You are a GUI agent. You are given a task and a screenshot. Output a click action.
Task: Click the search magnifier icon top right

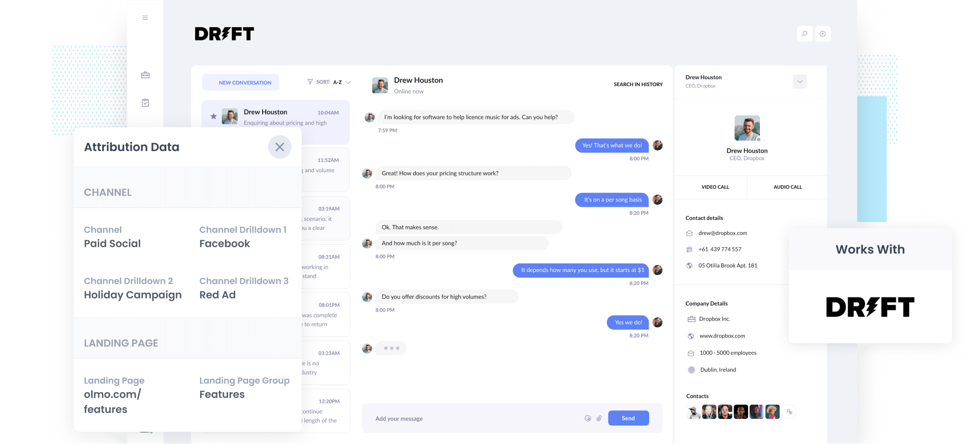(805, 34)
